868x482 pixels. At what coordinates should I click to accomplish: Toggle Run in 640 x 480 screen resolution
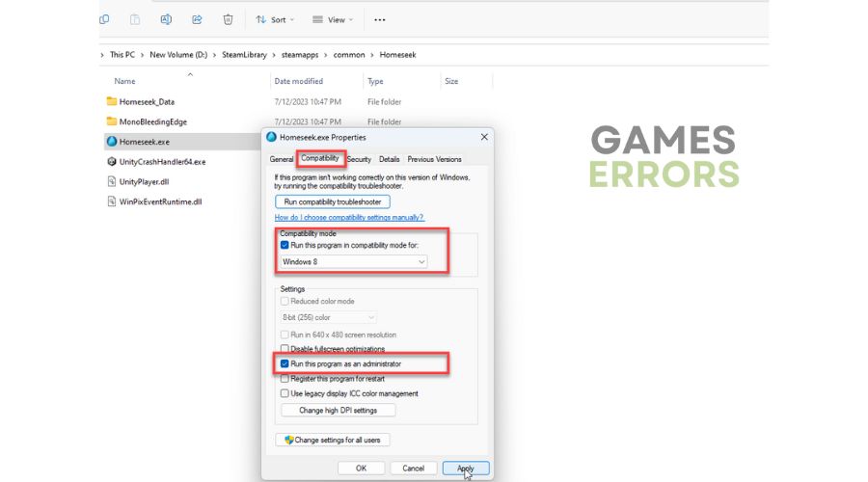click(x=285, y=335)
